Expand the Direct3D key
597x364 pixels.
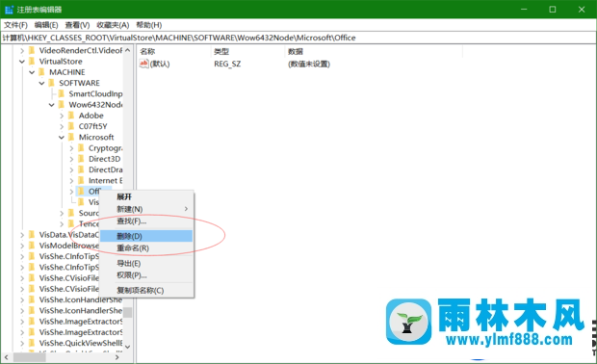(x=71, y=159)
